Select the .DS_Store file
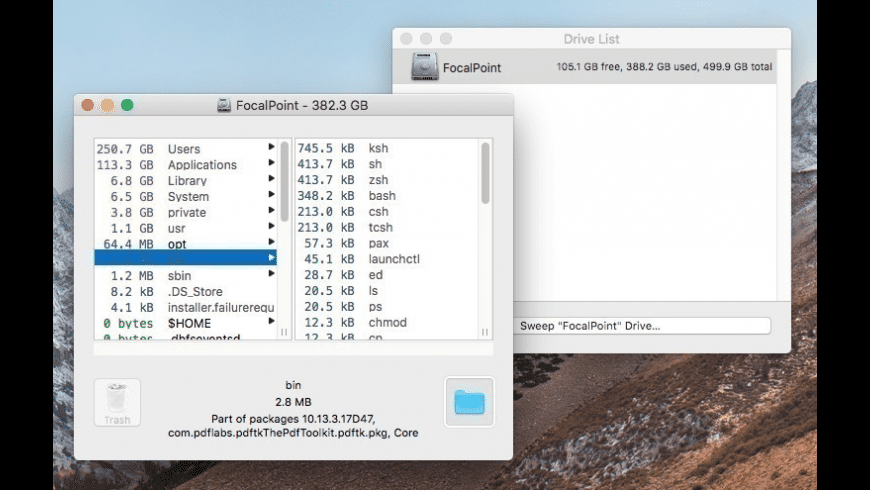Image resolution: width=870 pixels, height=490 pixels. 185,291
